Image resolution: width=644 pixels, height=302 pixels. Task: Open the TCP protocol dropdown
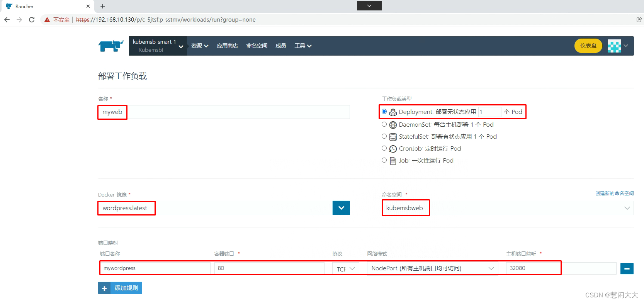point(346,268)
